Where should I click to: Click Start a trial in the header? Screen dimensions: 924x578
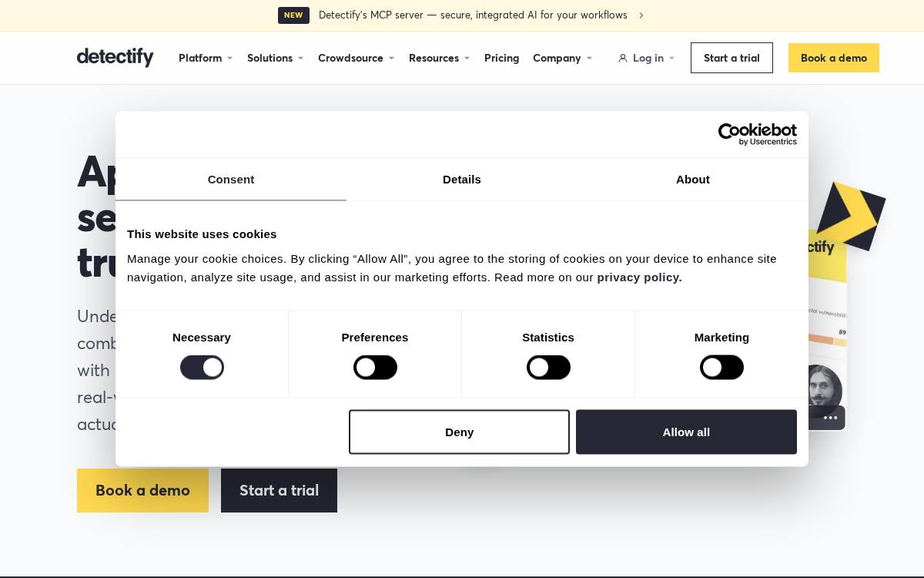[x=731, y=58]
